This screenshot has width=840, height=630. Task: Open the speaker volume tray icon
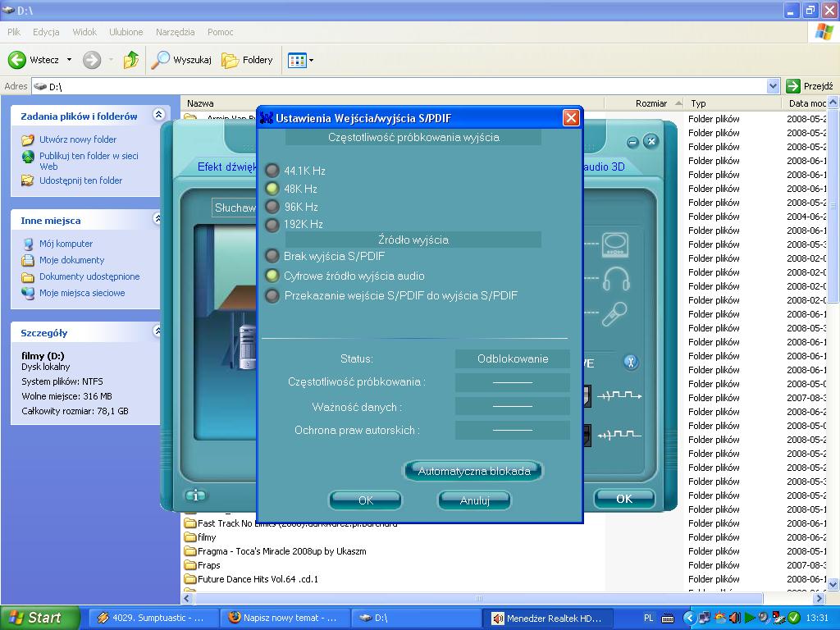[734, 618]
